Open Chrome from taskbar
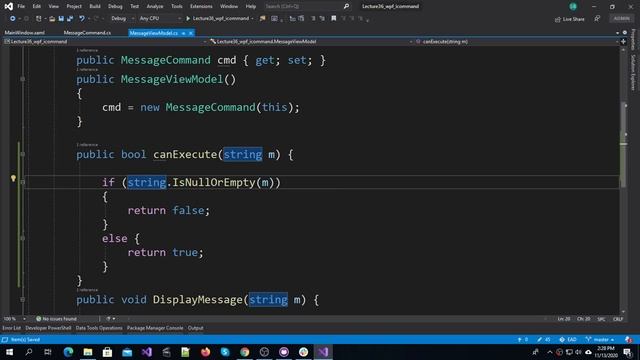Viewport: 640px width, 360px height. coord(244,352)
